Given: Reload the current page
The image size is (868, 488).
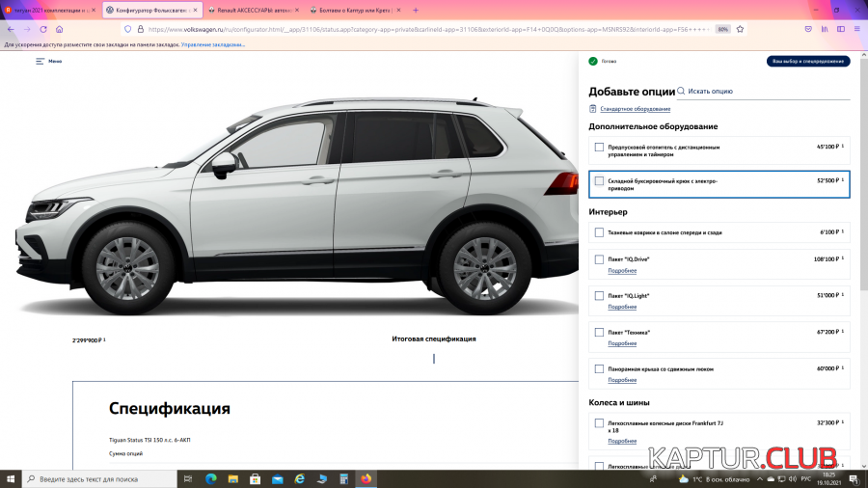Looking at the screenshot, I should click(43, 29).
